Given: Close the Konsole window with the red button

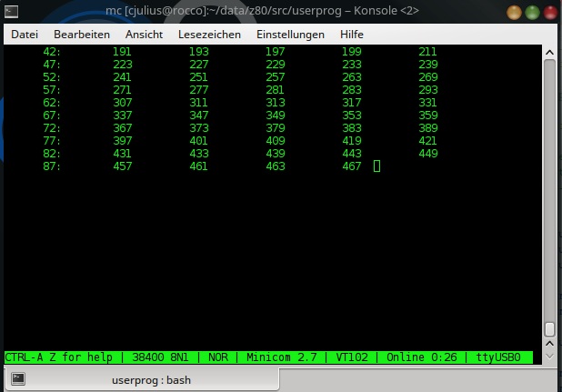Looking at the screenshot, I should coord(550,13).
